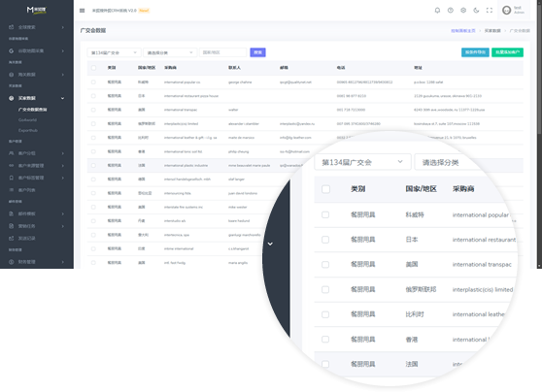Screen dimensions: 542x392
Task: Select Goworld in the sidebar submenu
Action: (27, 120)
